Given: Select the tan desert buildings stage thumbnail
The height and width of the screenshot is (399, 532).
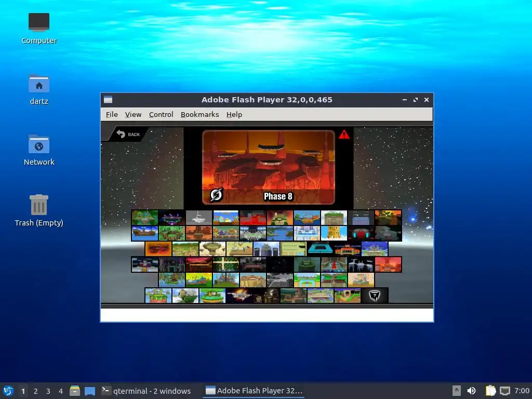Looking at the screenshot, I should click(253, 280).
